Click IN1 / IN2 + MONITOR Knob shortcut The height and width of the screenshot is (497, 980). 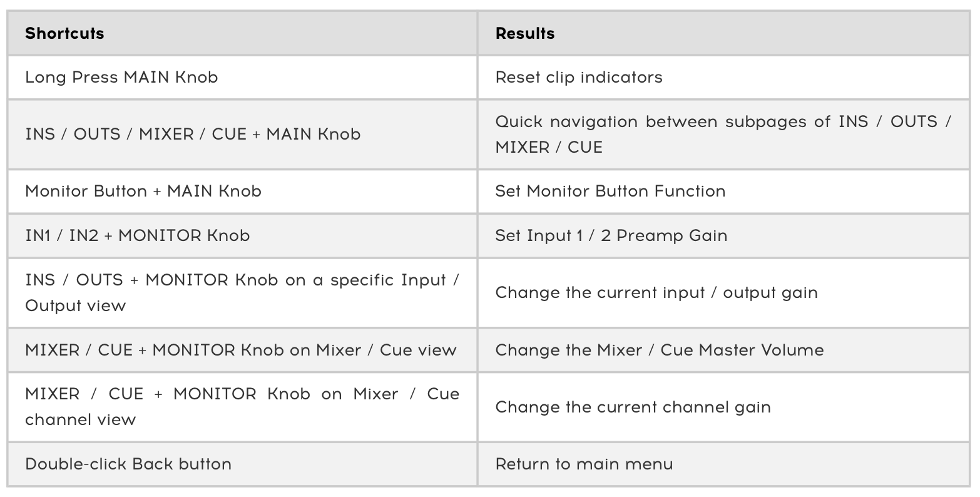point(138,235)
